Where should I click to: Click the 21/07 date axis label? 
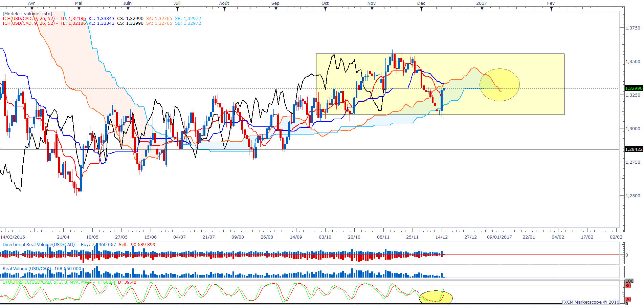pyautogui.click(x=208, y=237)
